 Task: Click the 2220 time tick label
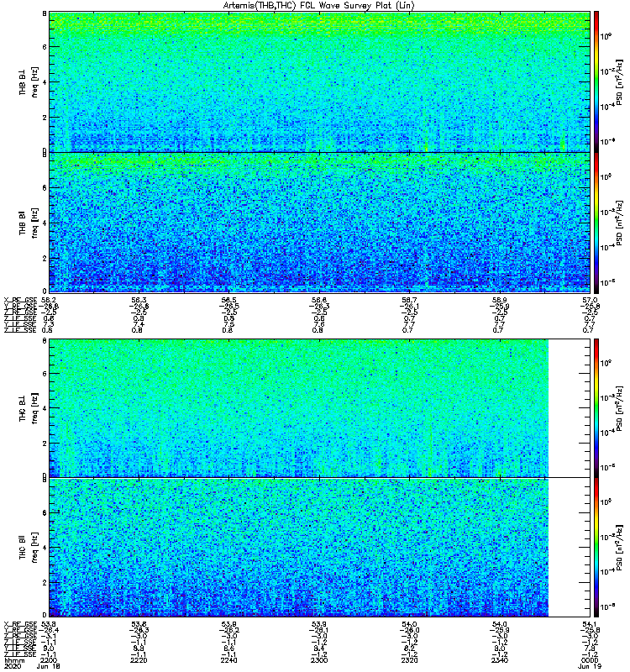(139, 660)
